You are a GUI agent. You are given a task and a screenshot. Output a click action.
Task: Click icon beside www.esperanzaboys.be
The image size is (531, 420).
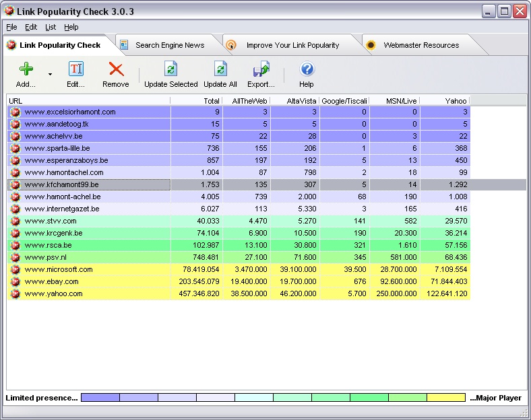coord(15,160)
